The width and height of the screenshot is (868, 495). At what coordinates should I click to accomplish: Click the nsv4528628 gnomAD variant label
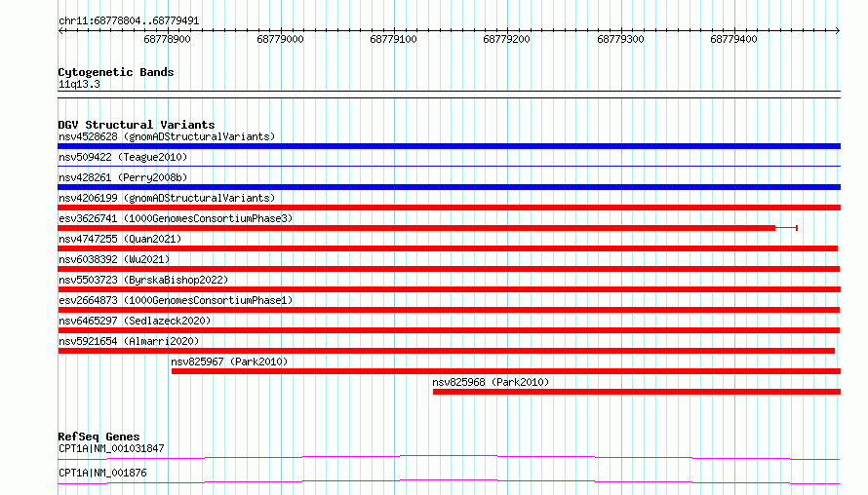(167, 136)
